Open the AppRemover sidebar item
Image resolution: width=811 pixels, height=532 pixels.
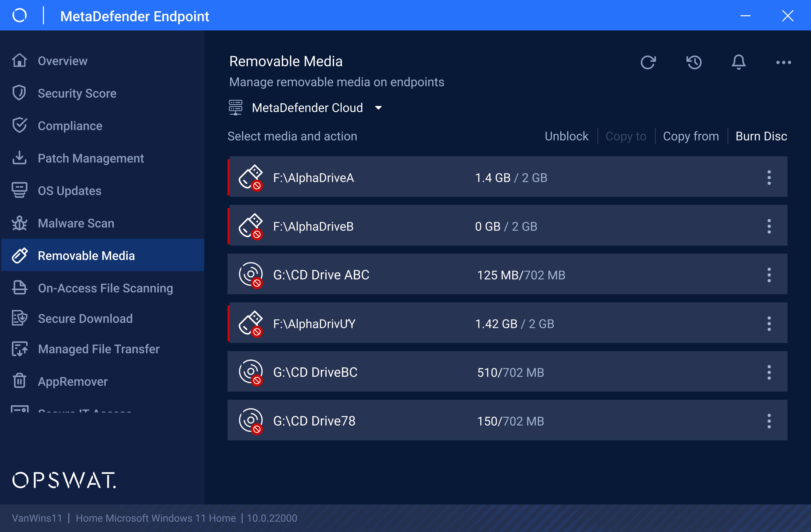point(73,382)
